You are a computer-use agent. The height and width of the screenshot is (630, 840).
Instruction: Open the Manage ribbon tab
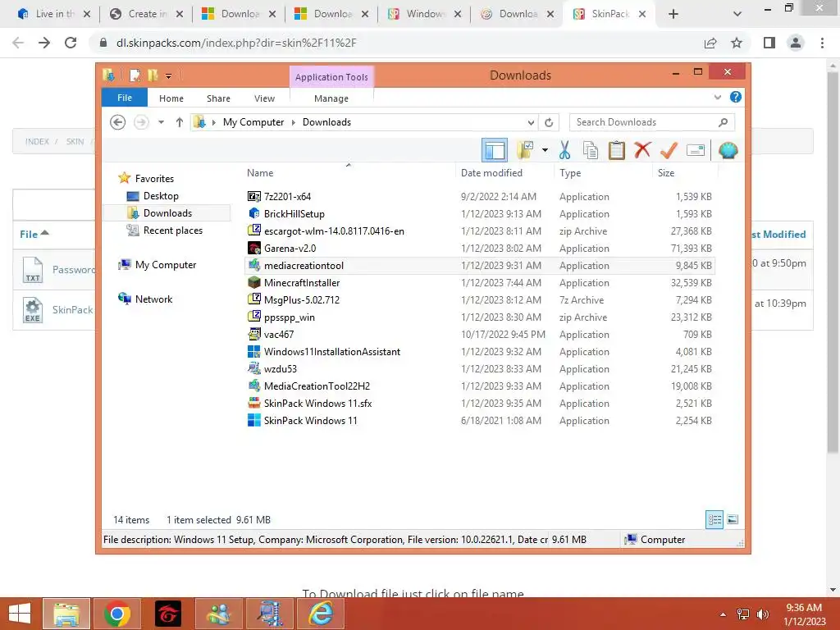(x=331, y=98)
